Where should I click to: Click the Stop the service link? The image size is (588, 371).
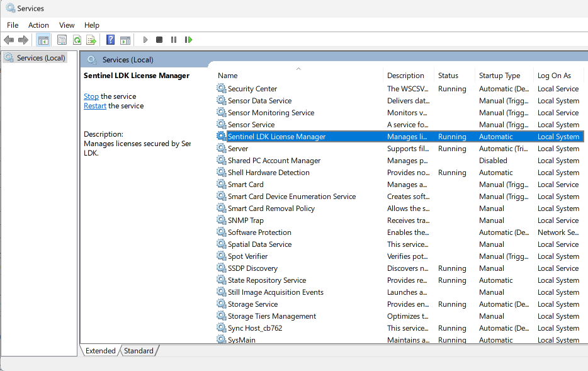[x=91, y=96]
